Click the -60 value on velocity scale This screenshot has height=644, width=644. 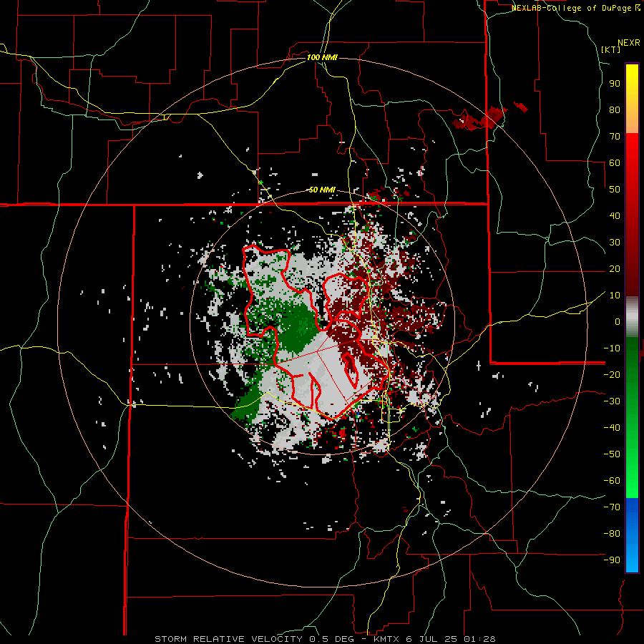point(612,481)
